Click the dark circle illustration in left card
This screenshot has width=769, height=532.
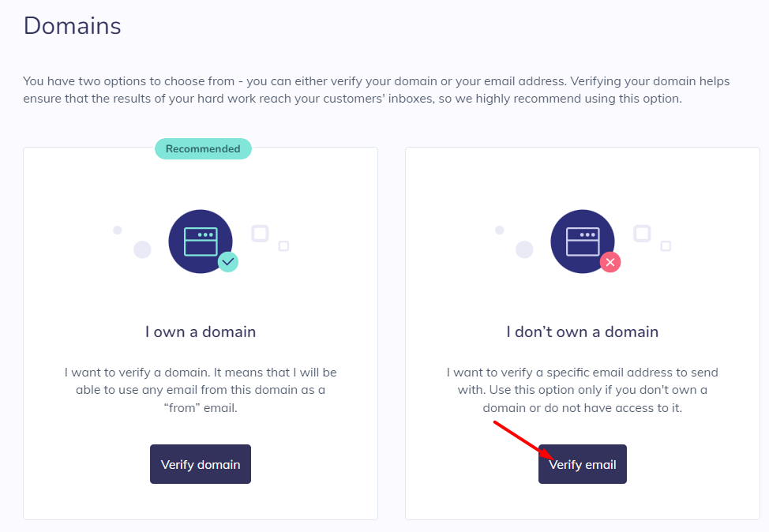coord(201,242)
